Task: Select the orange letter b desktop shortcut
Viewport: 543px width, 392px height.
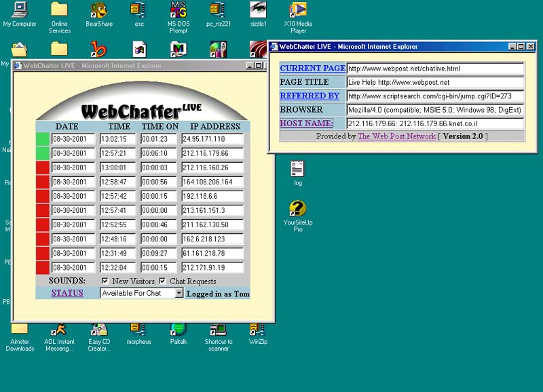Action: (x=98, y=49)
